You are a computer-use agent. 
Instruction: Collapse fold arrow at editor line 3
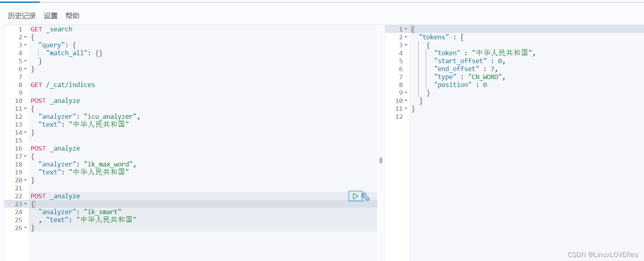click(25, 45)
